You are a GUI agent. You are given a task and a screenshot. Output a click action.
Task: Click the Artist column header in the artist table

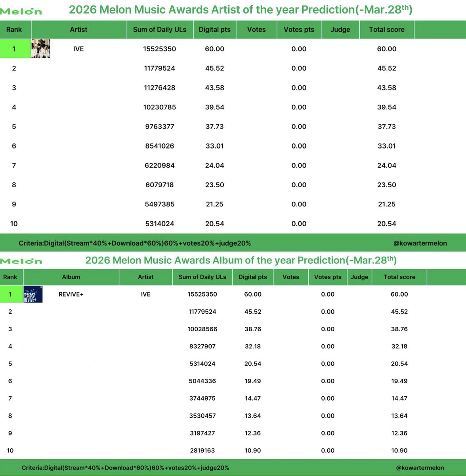(78, 29)
